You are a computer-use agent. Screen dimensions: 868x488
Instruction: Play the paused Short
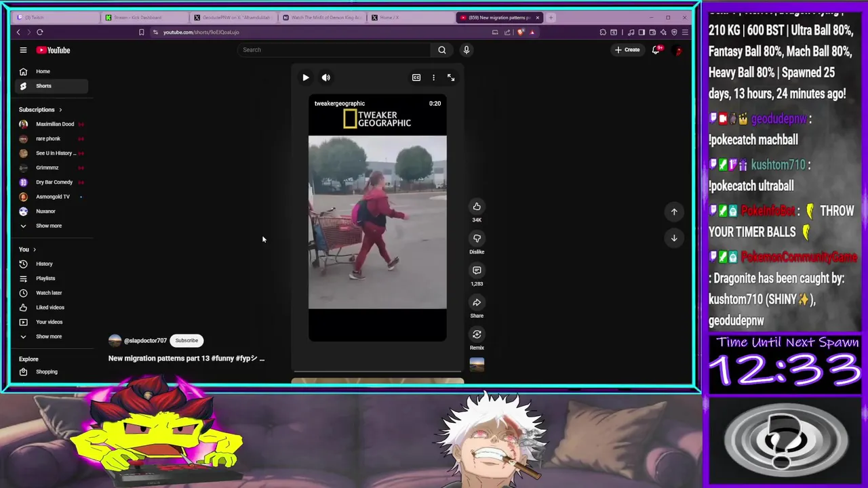pos(305,77)
